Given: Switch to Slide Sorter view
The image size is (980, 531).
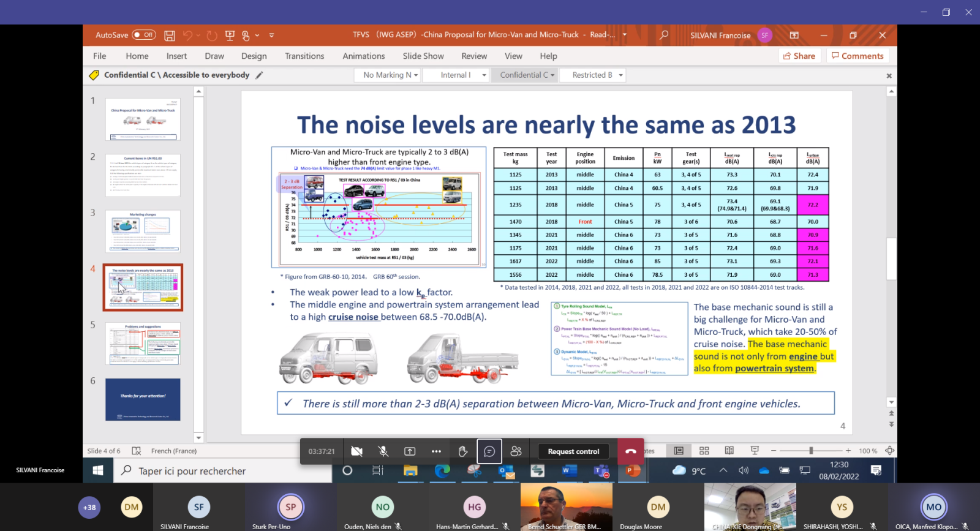Looking at the screenshot, I should coord(704,451).
